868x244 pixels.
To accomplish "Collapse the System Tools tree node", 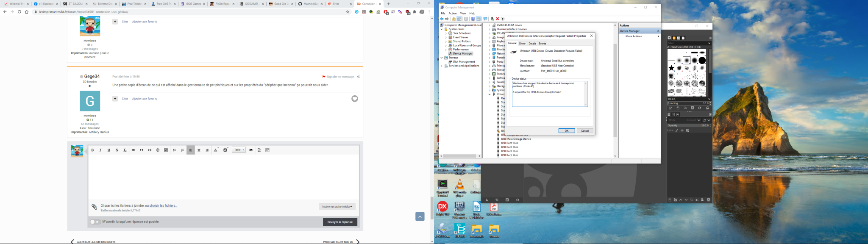I will pyautogui.click(x=442, y=29).
